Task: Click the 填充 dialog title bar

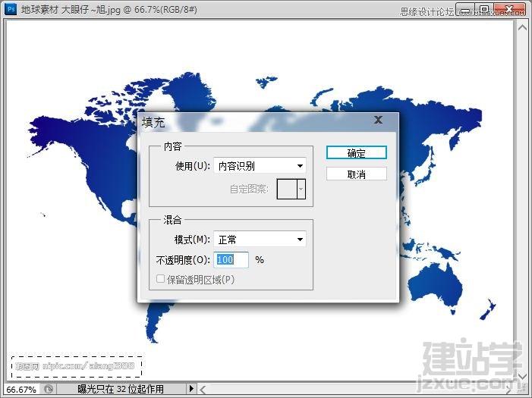Action: [x=268, y=122]
